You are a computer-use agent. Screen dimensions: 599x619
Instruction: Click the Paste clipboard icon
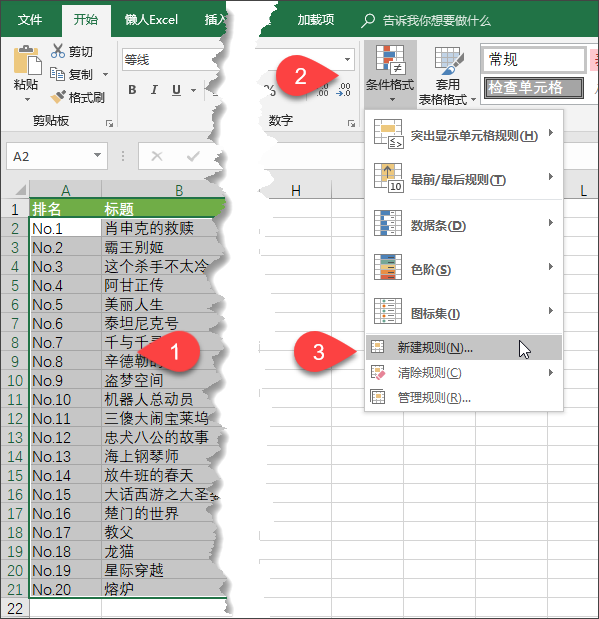coord(27,60)
